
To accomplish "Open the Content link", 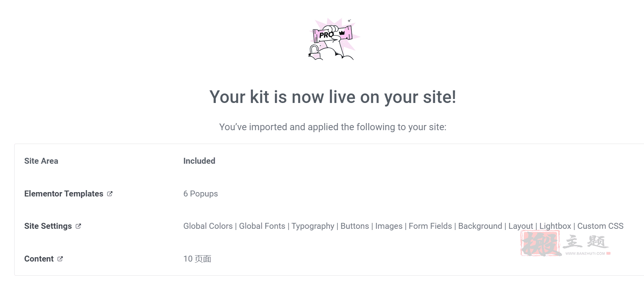I will click(x=39, y=259).
